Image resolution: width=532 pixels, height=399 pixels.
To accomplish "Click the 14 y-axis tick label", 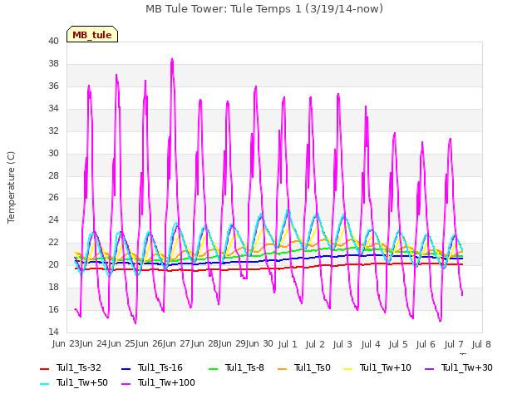I will pyautogui.click(x=53, y=332).
